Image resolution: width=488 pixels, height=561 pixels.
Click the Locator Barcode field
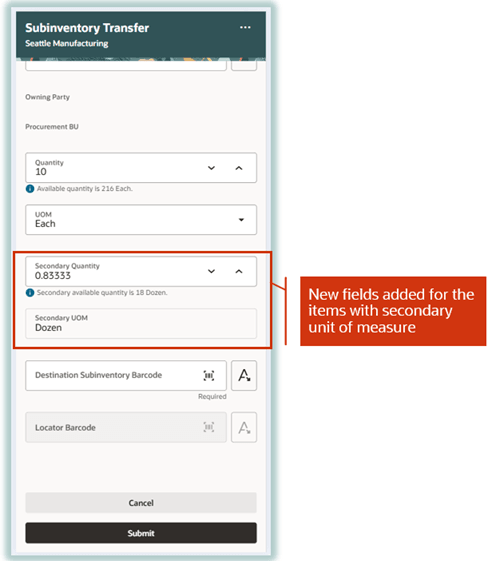tap(126, 427)
